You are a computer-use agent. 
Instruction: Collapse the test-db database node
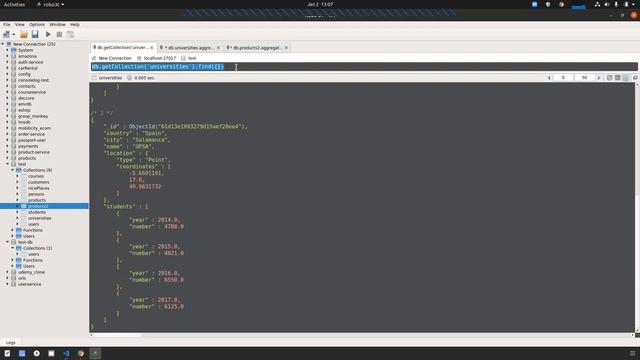click(7, 242)
